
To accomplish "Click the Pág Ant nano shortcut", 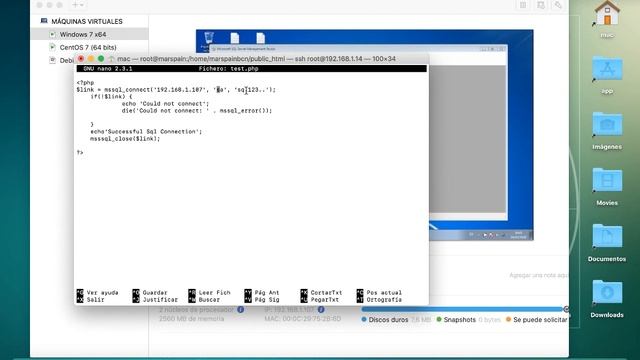I will tap(262, 293).
